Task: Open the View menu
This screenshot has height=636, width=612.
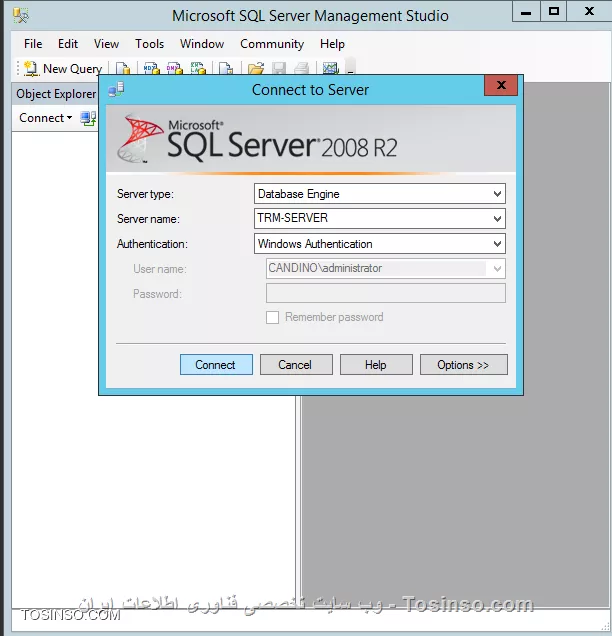Action: 106,44
